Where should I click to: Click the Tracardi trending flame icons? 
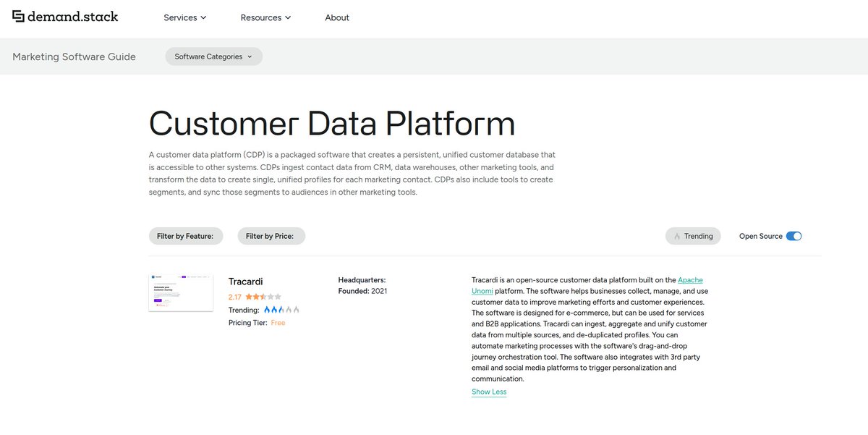tap(281, 310)
